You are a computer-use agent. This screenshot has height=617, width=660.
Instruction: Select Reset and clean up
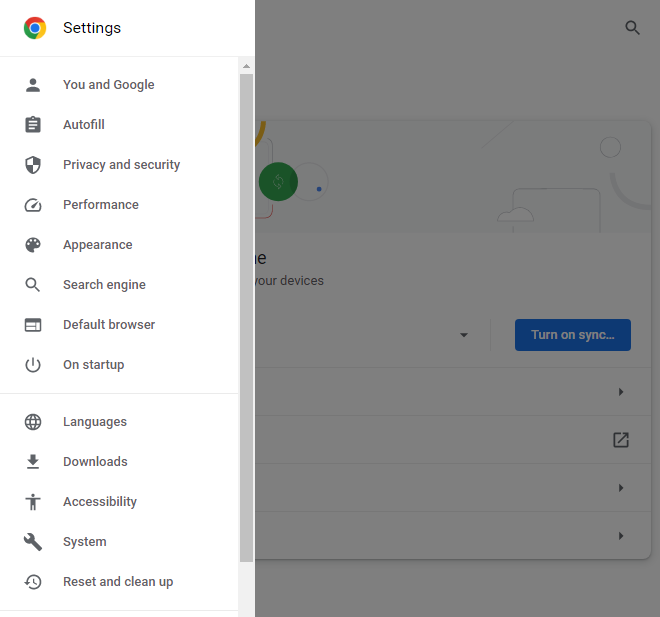118,582
